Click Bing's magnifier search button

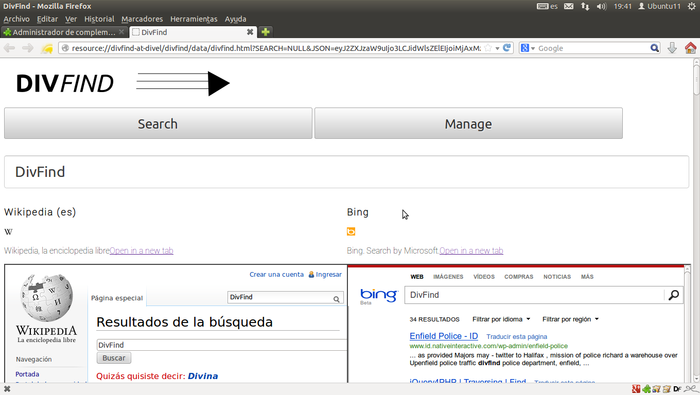pos(674,295)
